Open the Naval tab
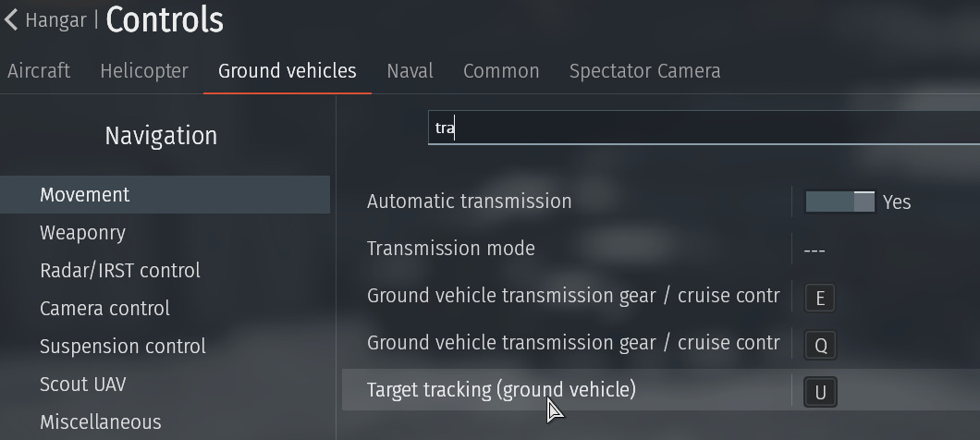The height and width of the screenshot is (440, 980). click(410, 70)
